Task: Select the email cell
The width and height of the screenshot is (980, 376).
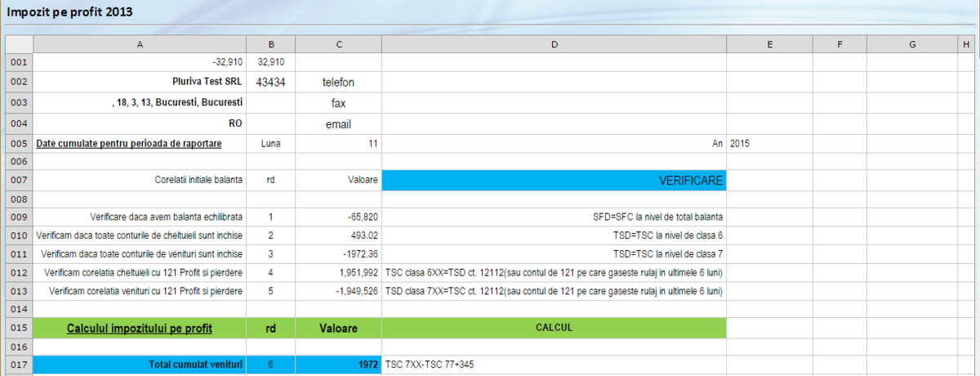Action: (x=338, y=124)
